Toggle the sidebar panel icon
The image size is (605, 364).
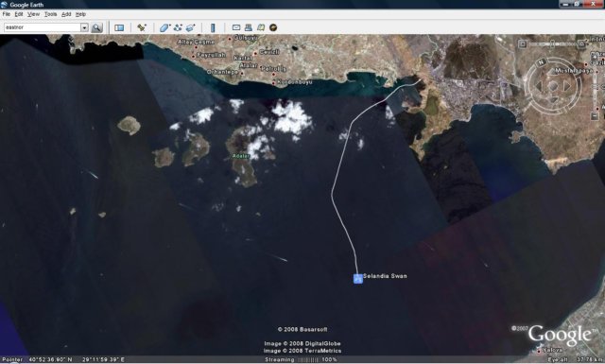(x=119, y=27)
